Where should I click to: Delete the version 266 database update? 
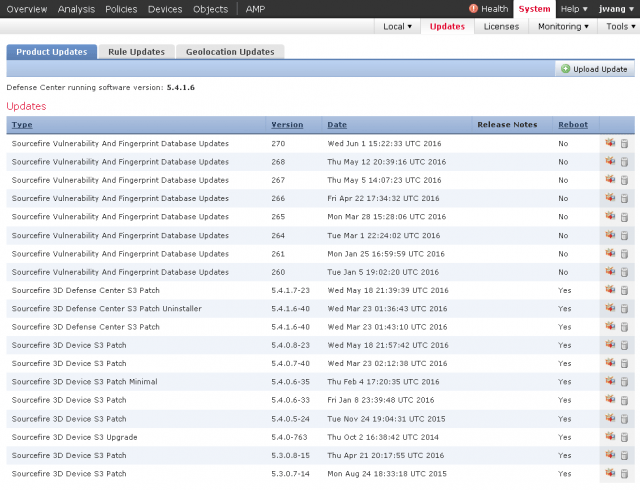pyautogui.click(x=624, y=198)
